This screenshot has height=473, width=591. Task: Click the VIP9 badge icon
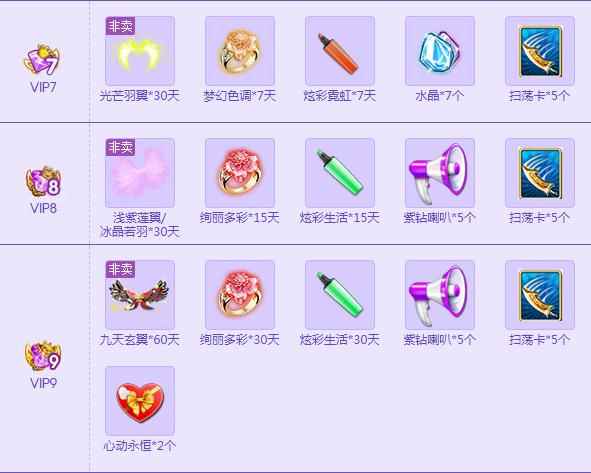point(43,356)
